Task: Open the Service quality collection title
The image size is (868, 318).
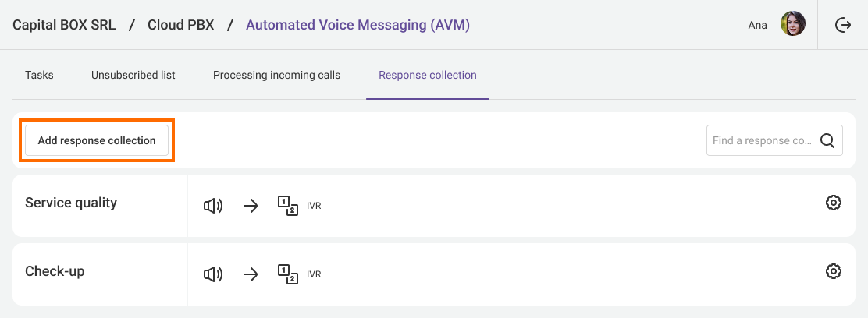Action: [71, 203]
